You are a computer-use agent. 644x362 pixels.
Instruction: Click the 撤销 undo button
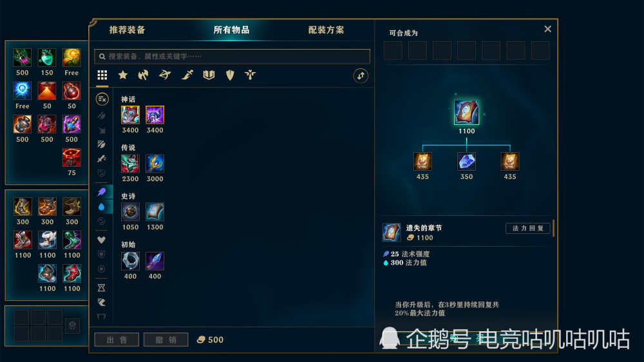point(166,340)
